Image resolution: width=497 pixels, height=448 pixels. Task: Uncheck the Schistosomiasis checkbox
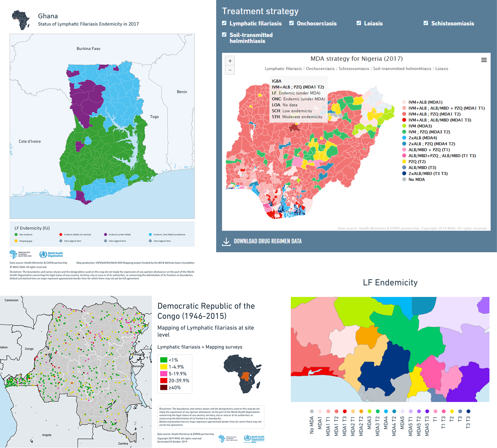426,23
